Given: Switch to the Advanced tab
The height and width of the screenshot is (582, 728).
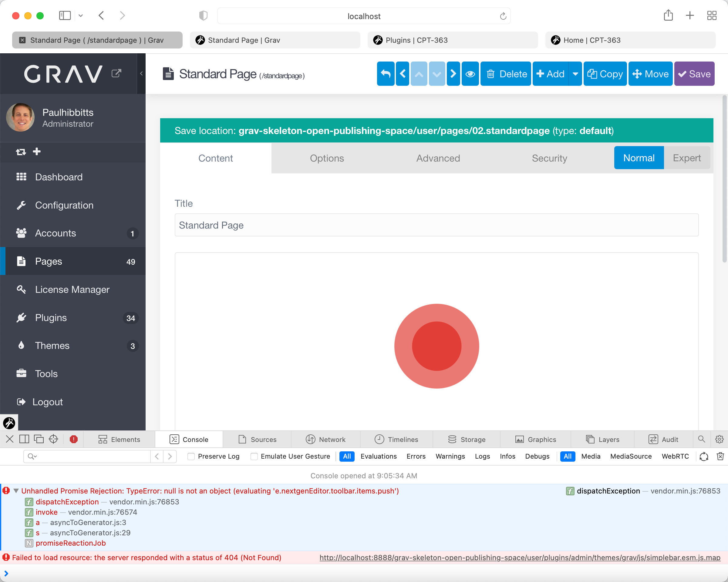Looking at the screenshot, I should coord(438,158).
